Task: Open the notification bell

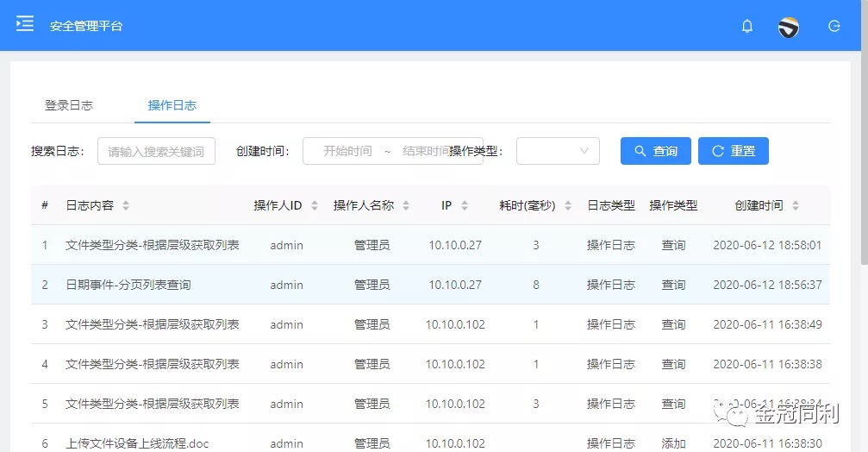Action: [x=747, y=27]
